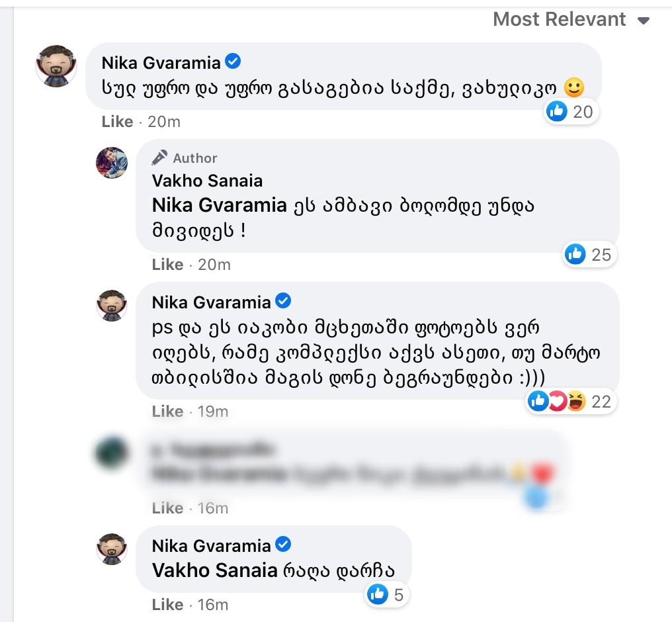Click the blurred commenter's profile picture
The image size is (672, 622).
111,453
